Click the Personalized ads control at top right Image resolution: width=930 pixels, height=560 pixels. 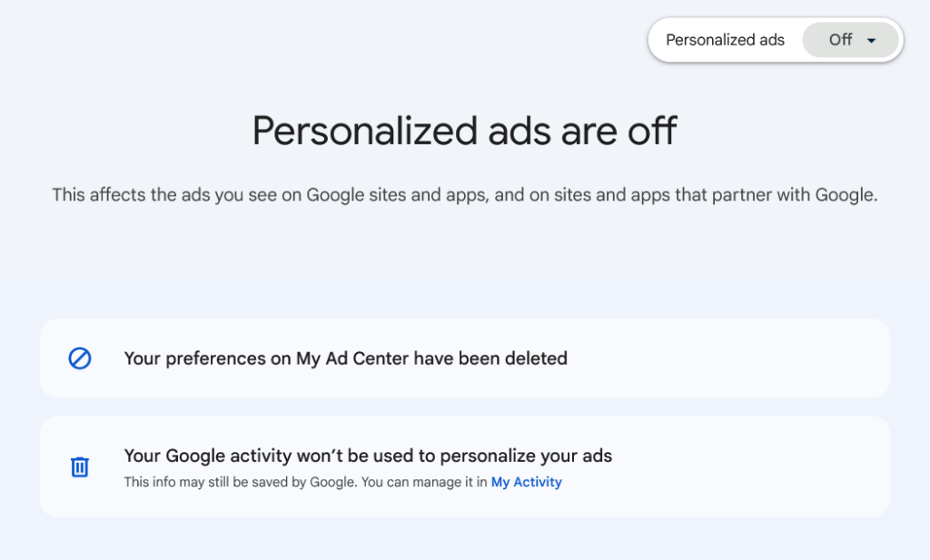pyautogui.click(x=775, y=40)
